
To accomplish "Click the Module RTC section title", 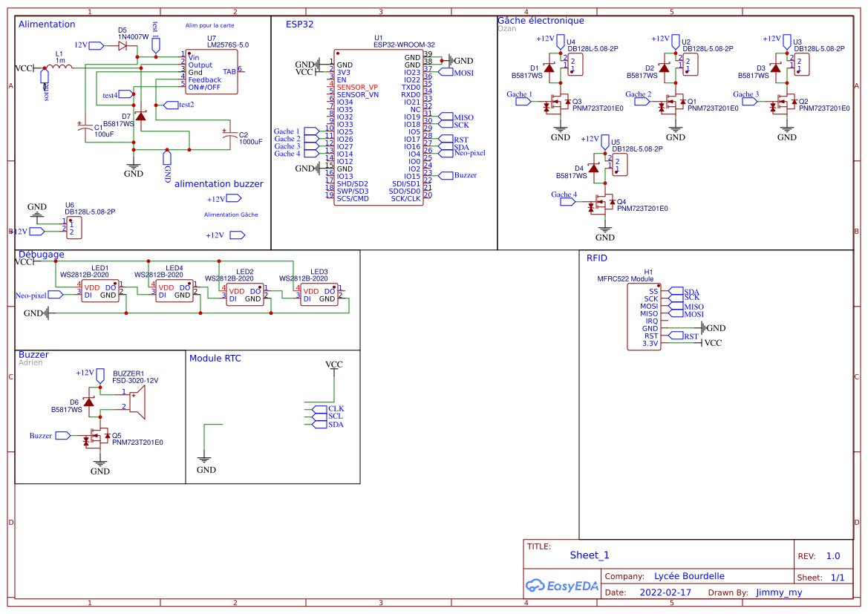I will tap(215, 359).
